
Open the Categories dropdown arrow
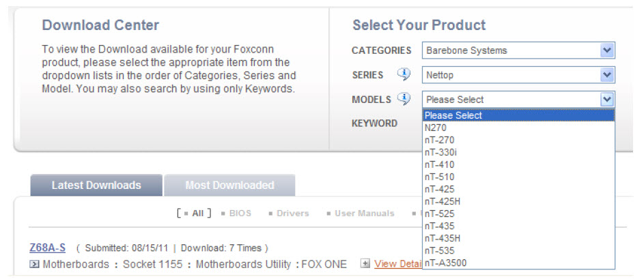606,50
